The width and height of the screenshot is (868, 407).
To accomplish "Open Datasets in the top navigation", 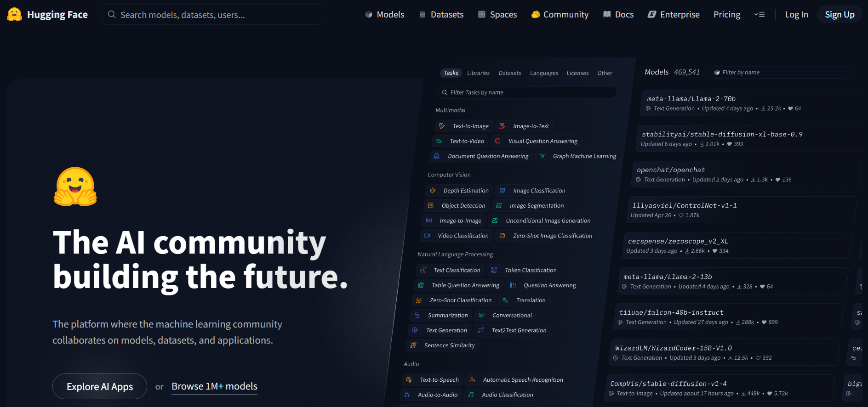I will pyautogui.click(x=441, y=15).
